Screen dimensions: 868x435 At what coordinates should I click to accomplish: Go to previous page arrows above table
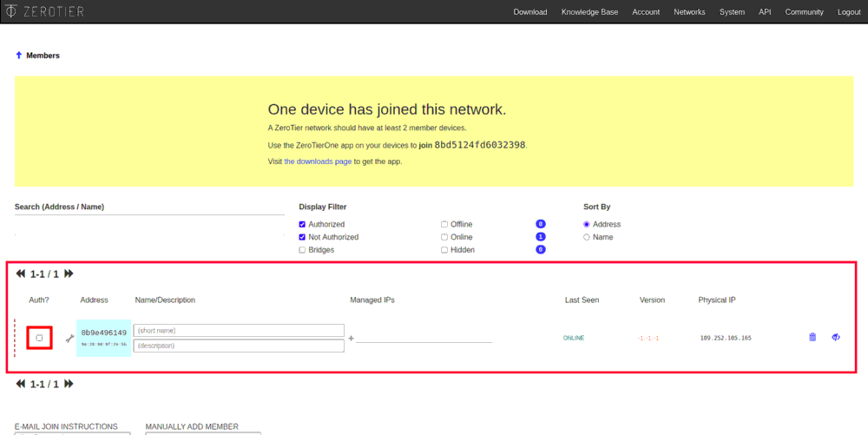tap(21, 274)
